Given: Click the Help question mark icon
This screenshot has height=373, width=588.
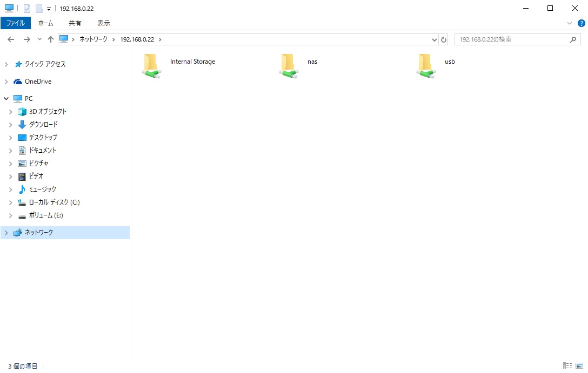Looking at the screenshot, I should [581, 23].
